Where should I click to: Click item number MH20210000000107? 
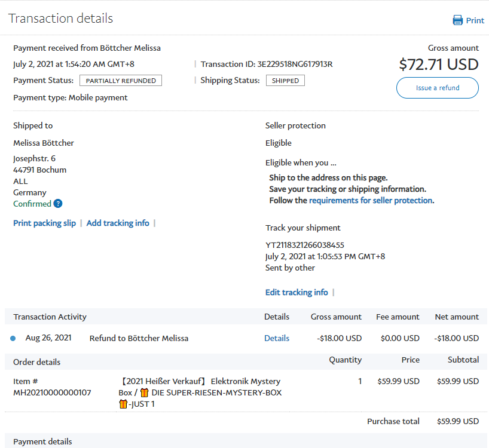click(x=52, y=392)
